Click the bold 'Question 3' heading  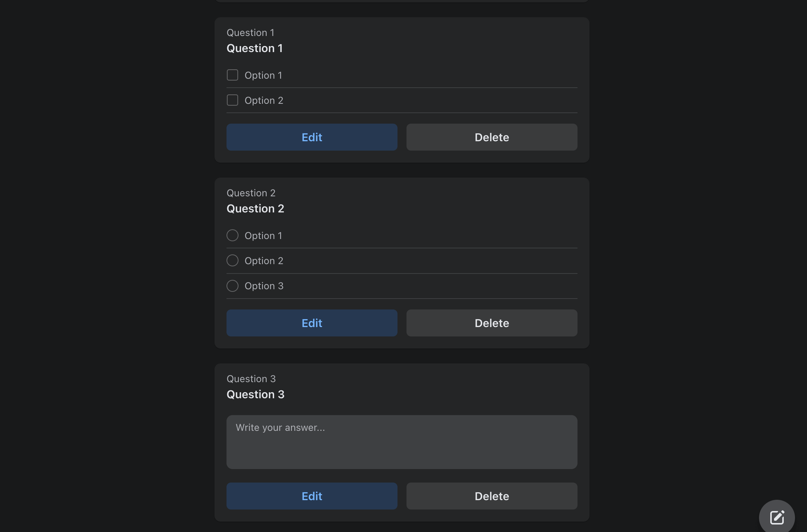255,395
